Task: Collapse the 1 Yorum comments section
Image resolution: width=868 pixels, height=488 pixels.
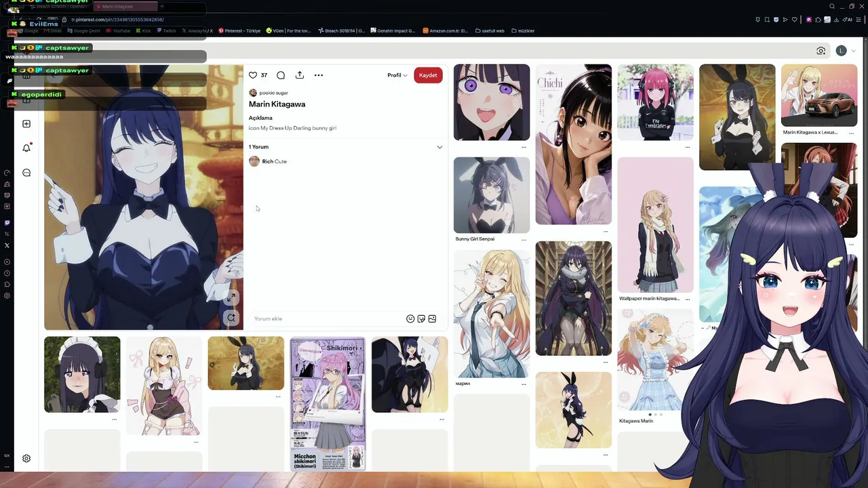Action: click(x=439, y=147)
